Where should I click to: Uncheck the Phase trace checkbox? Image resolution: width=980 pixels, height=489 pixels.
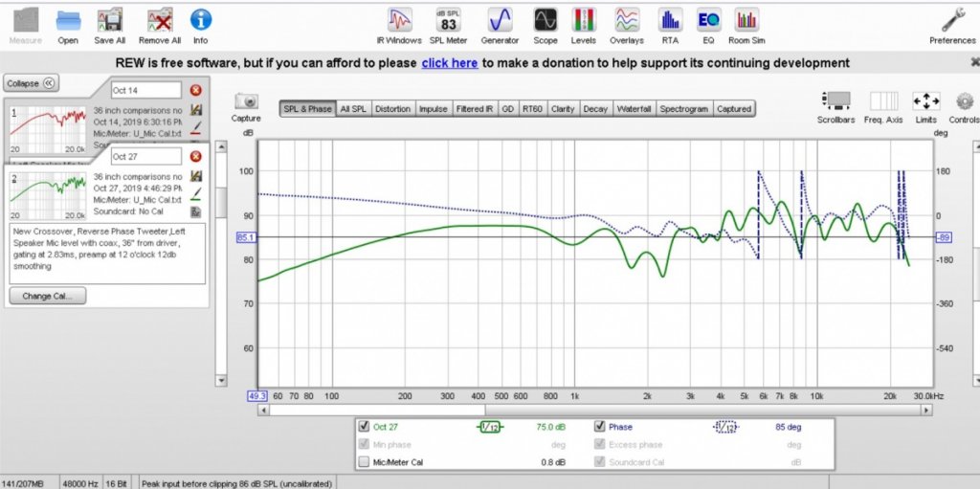click(599, 427)
